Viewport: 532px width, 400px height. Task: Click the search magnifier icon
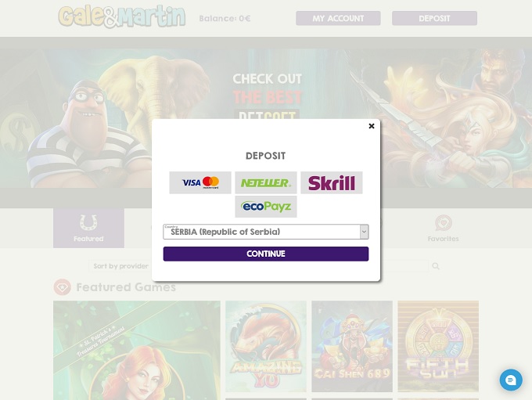[436, 266]
